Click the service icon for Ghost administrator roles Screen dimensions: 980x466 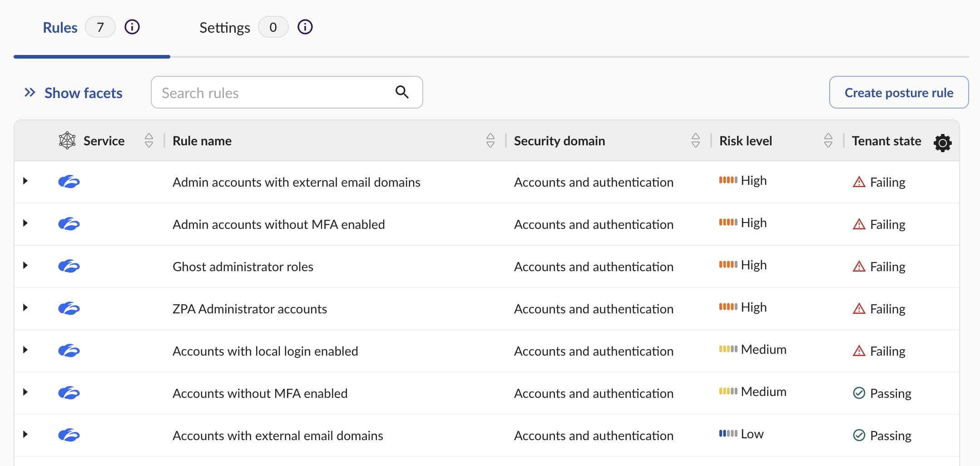tap(69, 266)
